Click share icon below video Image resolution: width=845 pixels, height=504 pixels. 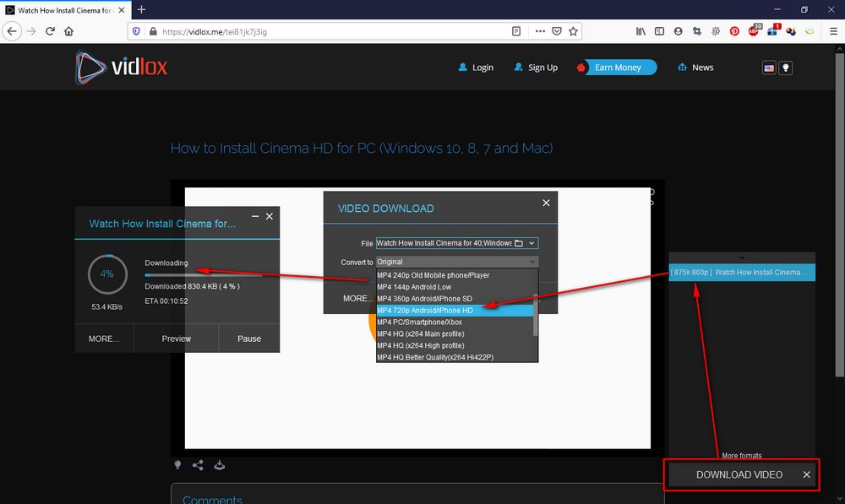198,464
